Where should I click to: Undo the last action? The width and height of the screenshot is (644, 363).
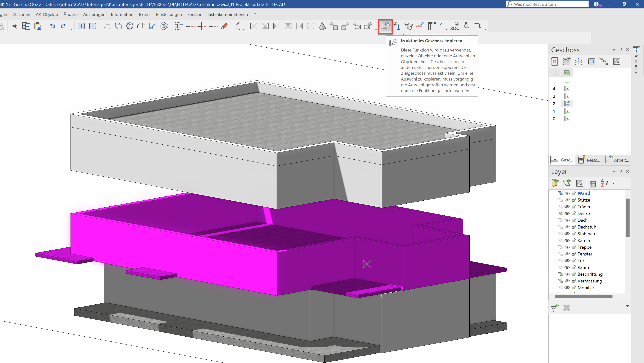coord(52,26)
